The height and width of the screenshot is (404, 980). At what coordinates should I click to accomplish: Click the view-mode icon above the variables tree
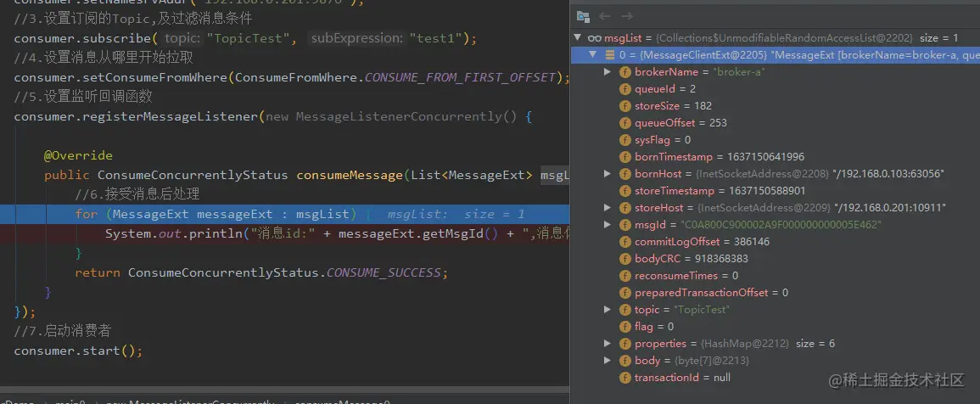(x=583, y=17)
